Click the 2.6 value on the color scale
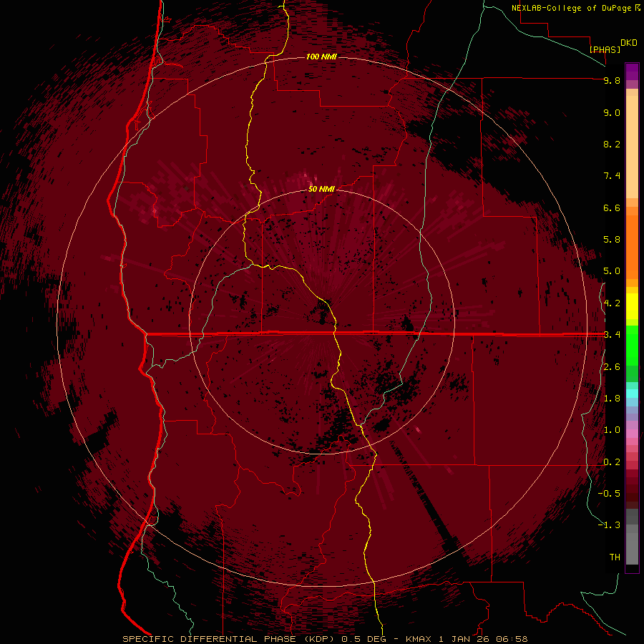The height and width of the screenshot is (644, 644). point(612,367)
